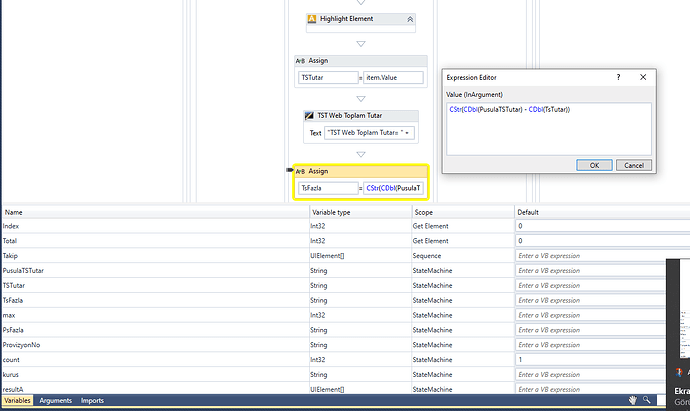Select the resultA variable name
The height and width of the screenshot is (411, 690).
click(x=13, y=389)
